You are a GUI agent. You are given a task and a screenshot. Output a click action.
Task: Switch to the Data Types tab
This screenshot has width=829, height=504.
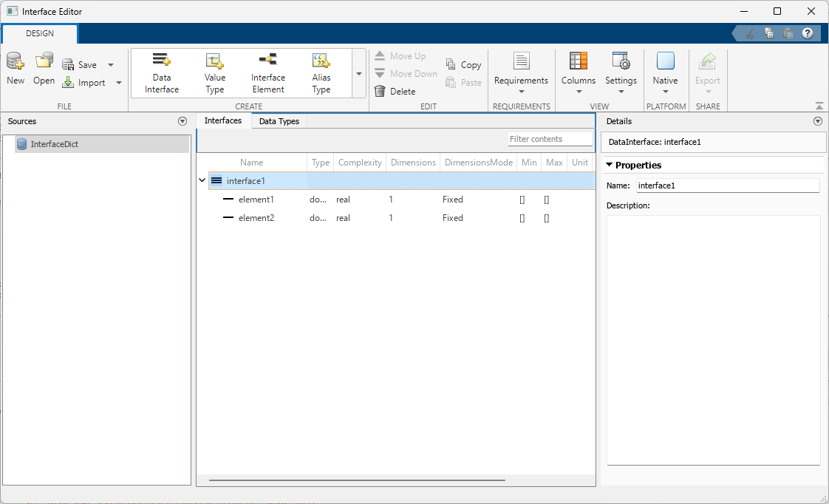(x=278, y=120)
